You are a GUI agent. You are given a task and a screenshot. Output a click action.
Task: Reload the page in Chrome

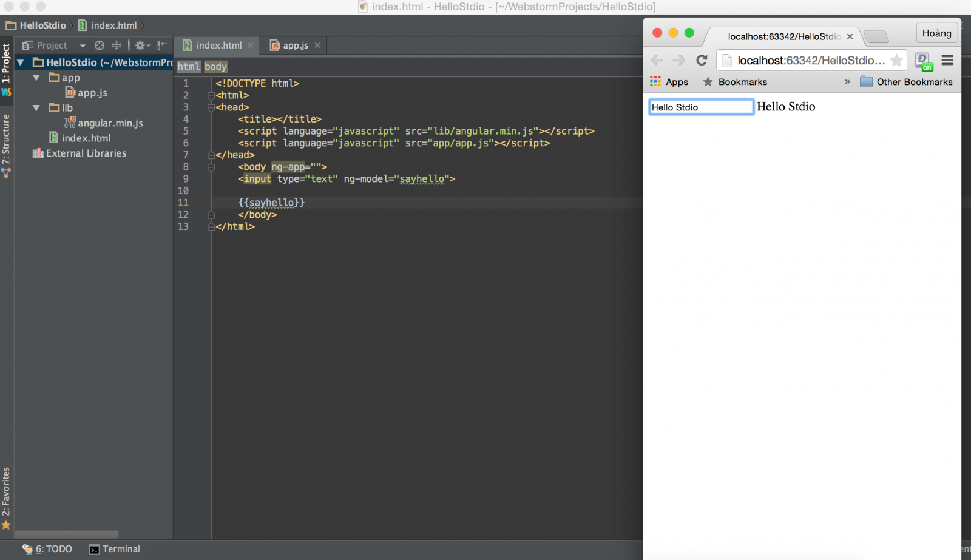point(702,60)
